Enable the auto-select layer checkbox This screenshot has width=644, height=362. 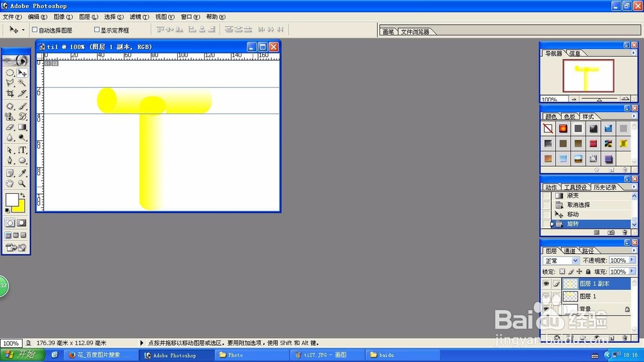click(x=35, y=30)
